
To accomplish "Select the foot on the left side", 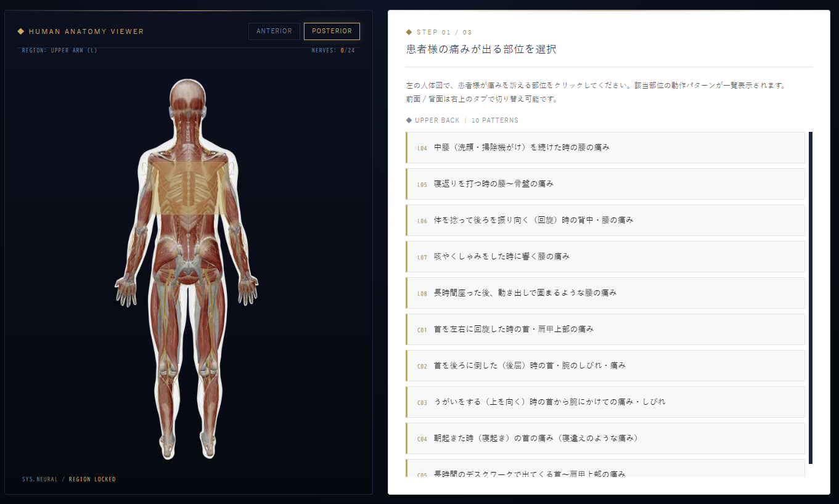I will point(168,447).
